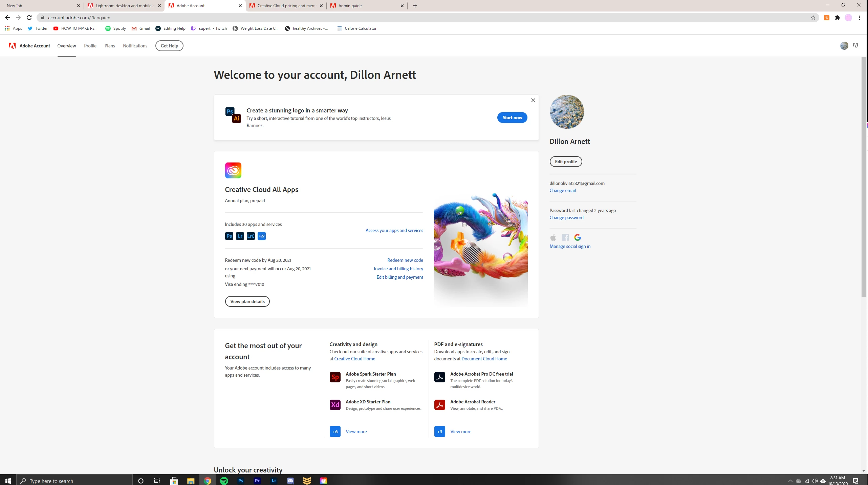Click the Adobe XD Starter Plan icon
This screenshot has height=485, width=868.
pos(335,405)
